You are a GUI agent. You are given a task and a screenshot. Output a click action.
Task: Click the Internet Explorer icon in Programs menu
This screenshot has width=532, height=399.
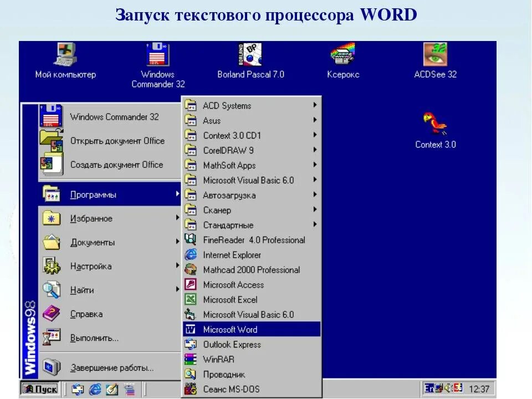coord(190,254)
